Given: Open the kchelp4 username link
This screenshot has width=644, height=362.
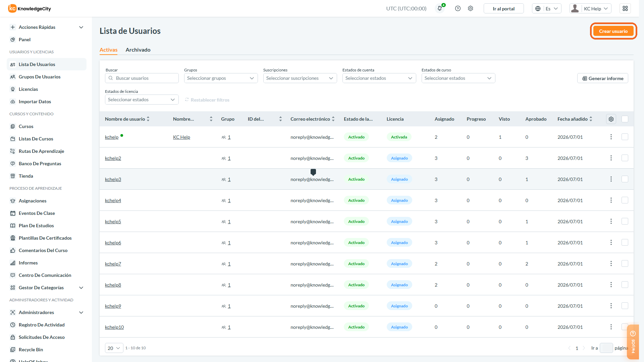Looking at the screenshot, I should point(113,200).
